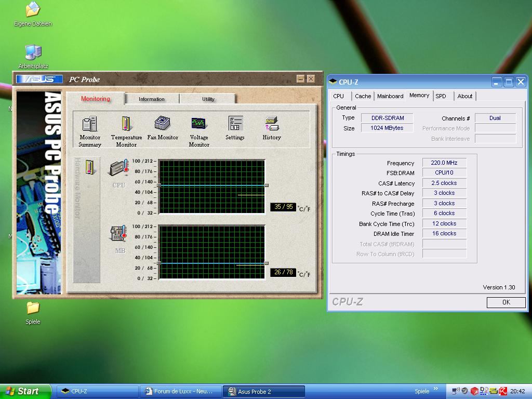This screenshot has height=399, width=532.
Task: Click the RAS# Precharge value 3 clocks
Action: 444,203
